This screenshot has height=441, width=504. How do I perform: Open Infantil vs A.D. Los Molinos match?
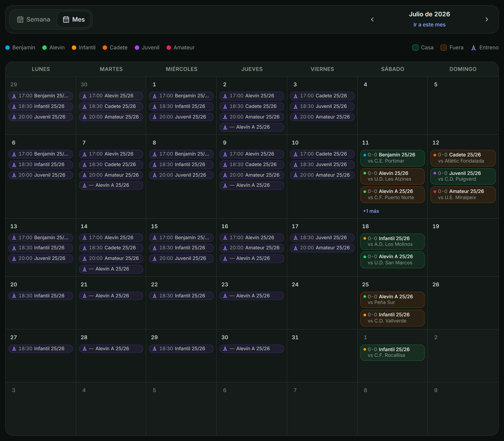[393, 241]
